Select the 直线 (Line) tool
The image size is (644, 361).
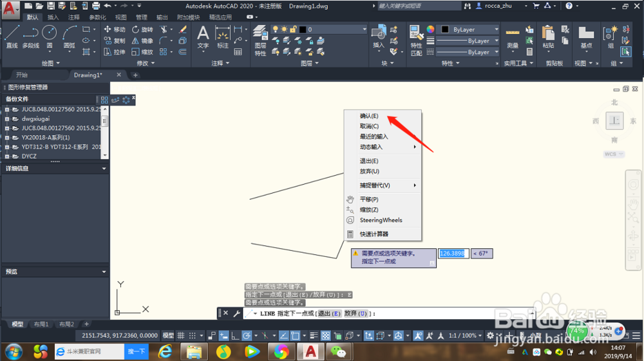coord(12,37)
